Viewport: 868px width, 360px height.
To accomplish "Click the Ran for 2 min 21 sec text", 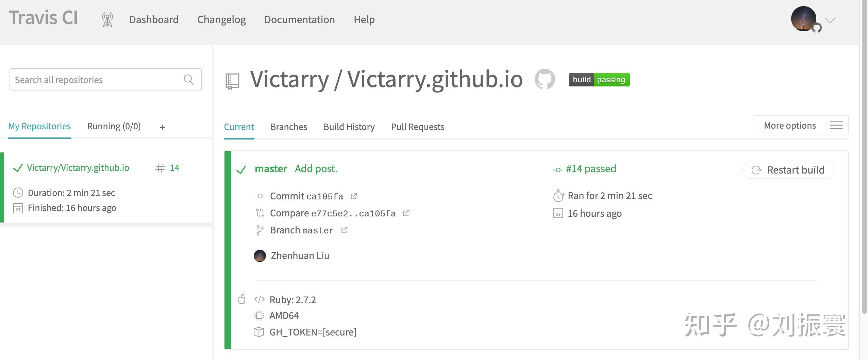I will [x=610, y=196].
